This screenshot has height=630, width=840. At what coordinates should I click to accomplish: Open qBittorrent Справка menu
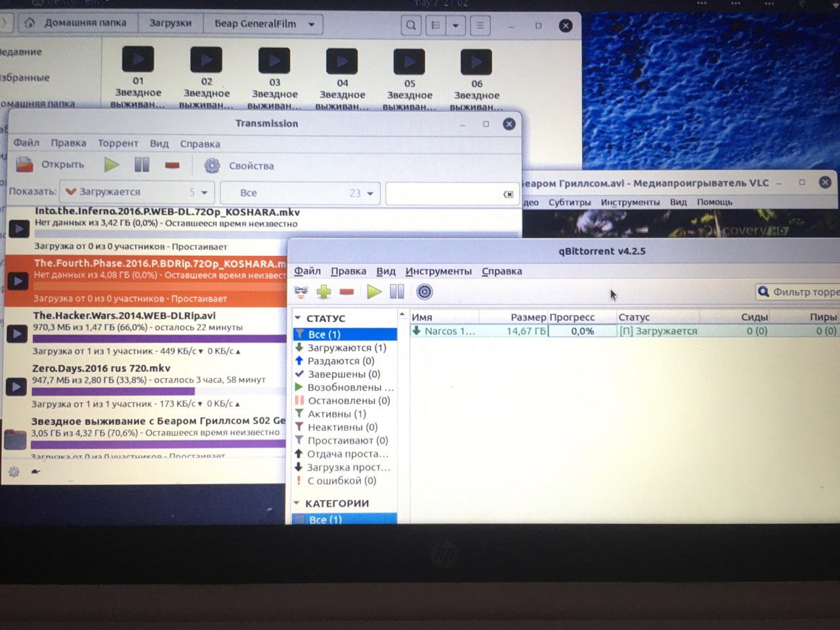click(x=502, y=271)
